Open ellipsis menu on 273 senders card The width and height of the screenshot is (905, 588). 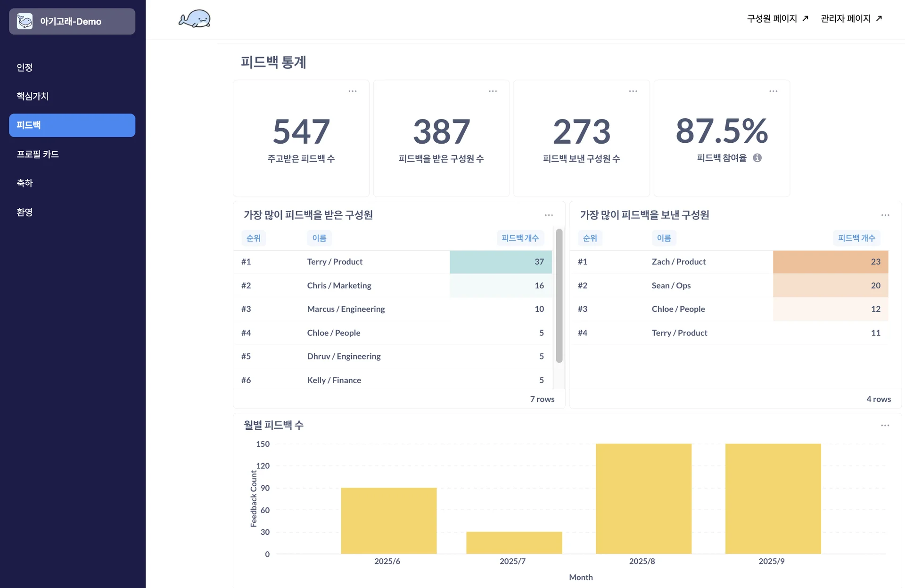(x=633, y=91)
